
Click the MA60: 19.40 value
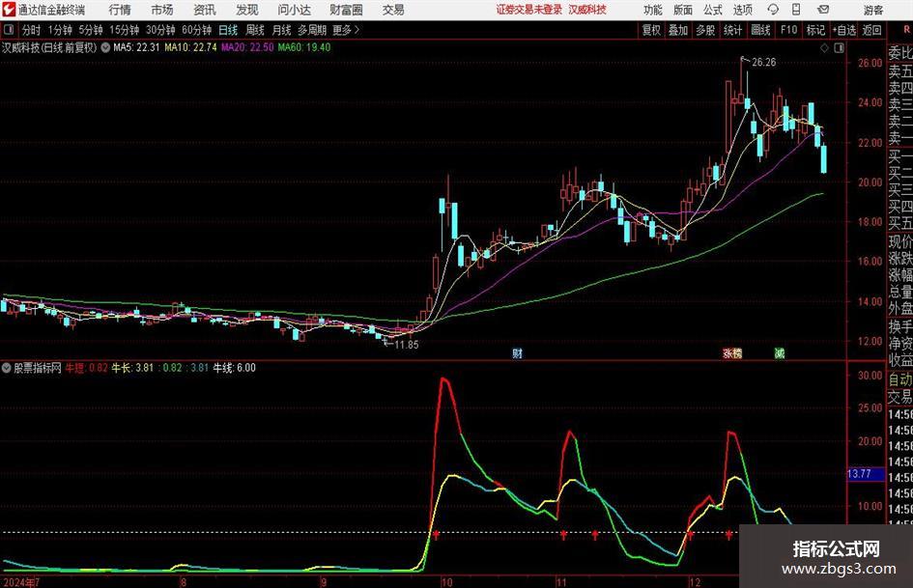point(304,47)
